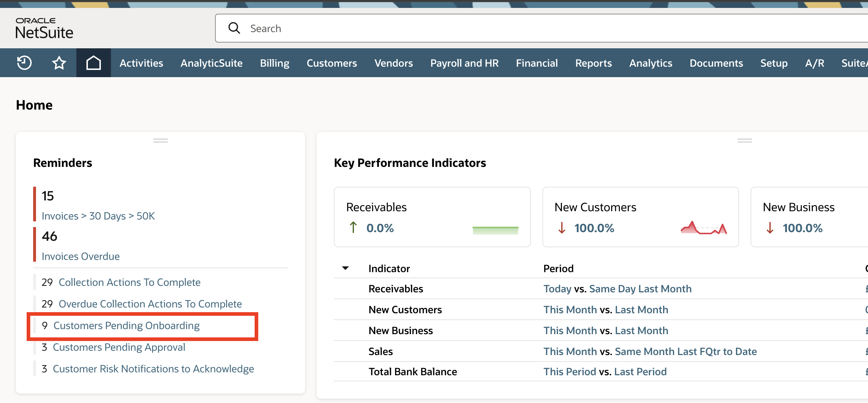The image size is (868, 403).
Task: Open the Customers menu
Action: click(332, 63)
